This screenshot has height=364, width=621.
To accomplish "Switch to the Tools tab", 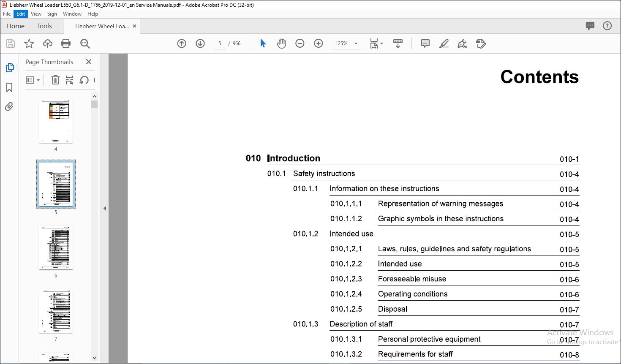I will (x=44, y=26).
